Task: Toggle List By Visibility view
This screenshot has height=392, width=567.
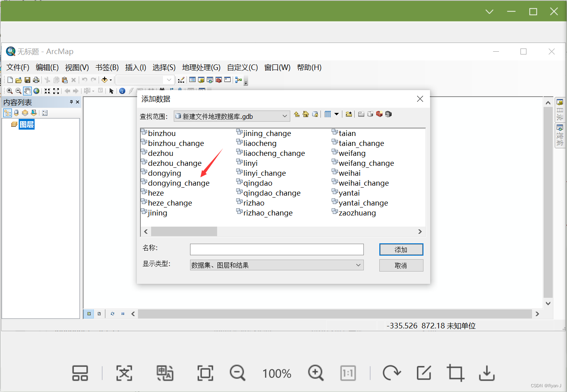Action: tap(25, 113)
